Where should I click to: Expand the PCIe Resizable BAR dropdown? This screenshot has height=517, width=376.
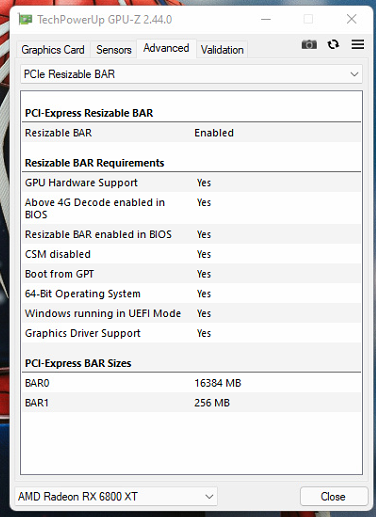191,74
